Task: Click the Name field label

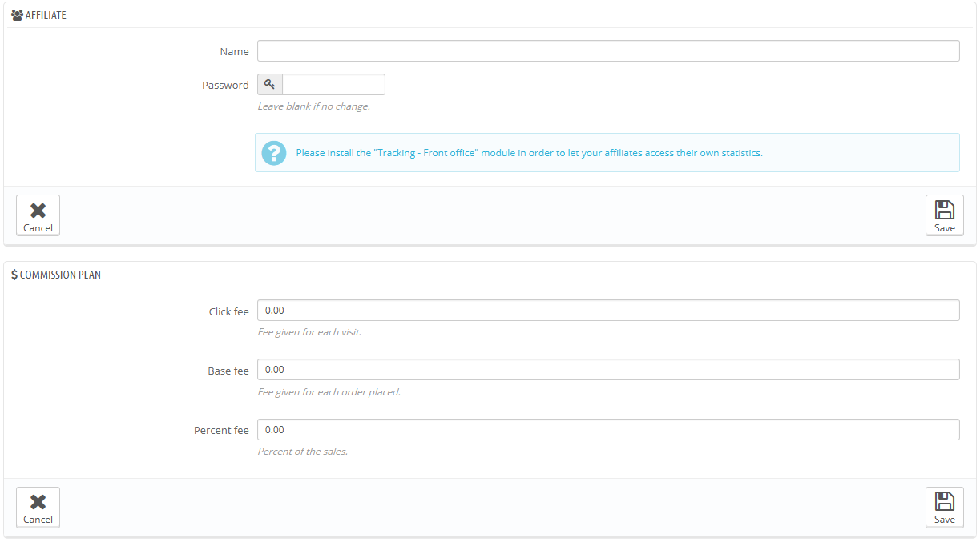Action: 234,52
